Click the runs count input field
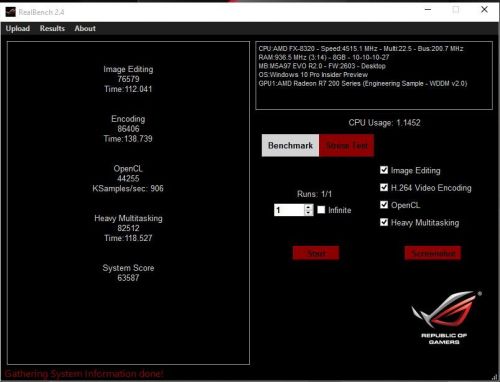 pyautogui.click(x=289, y=210)
